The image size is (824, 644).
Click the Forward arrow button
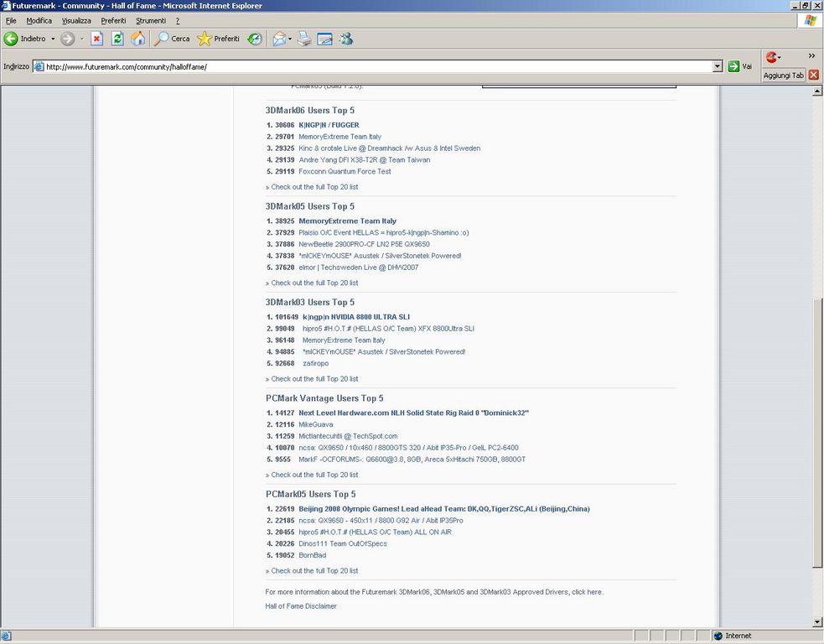coord(67,39)
